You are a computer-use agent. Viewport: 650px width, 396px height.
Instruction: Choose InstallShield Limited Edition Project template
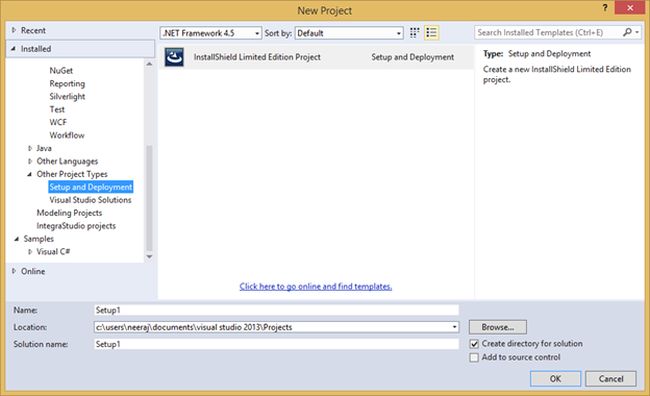click(x=315, y=57)
